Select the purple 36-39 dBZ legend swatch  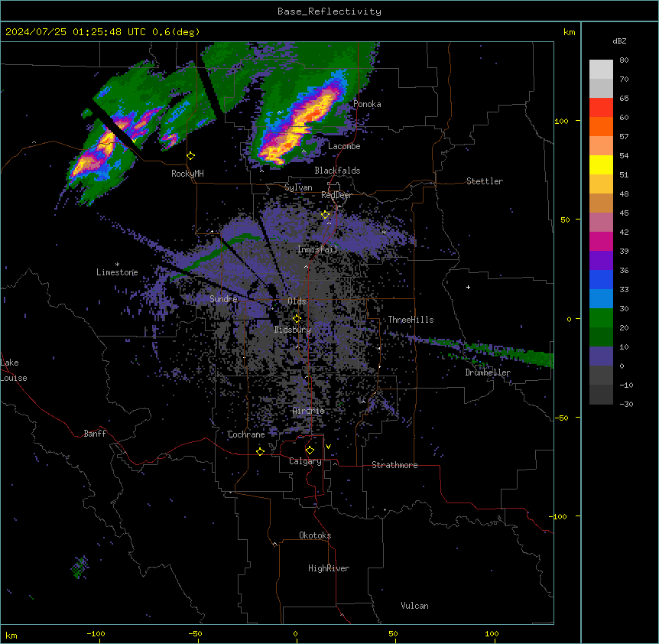pos(601,261)
